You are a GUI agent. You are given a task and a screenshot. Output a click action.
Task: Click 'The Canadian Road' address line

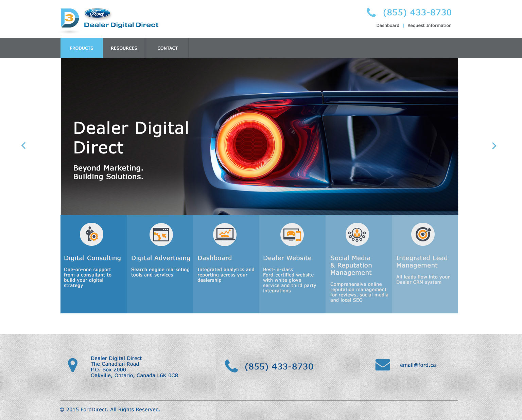[115, 364]
